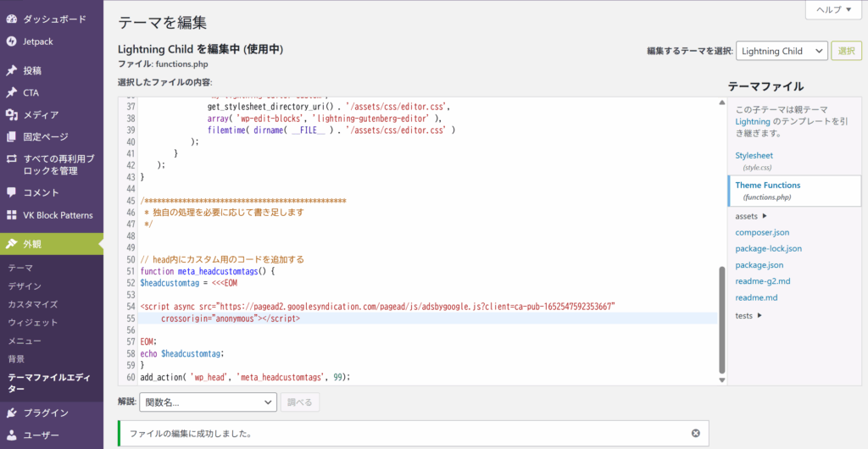868x449 pixels.
Task: Click the function meta_headcustomtags line
Action: (x=208, y=271)
